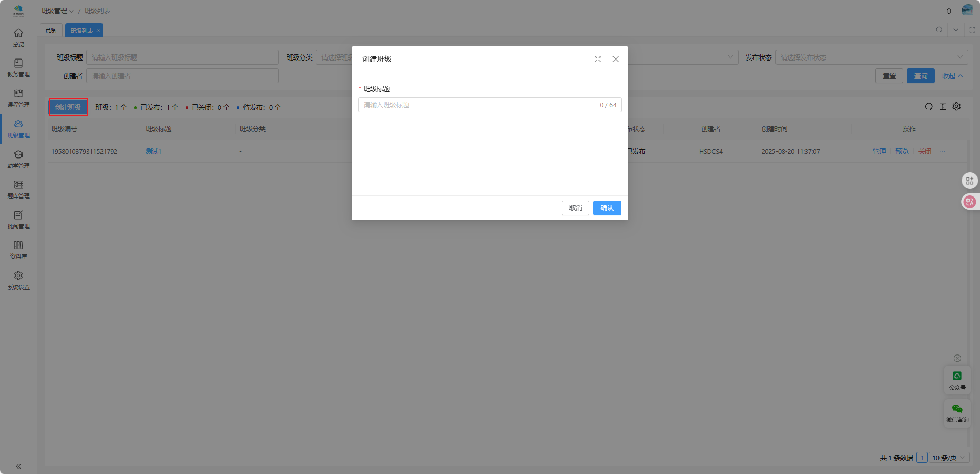Maximize the 创建班级 dialog to fullscreen

point(598,59)
